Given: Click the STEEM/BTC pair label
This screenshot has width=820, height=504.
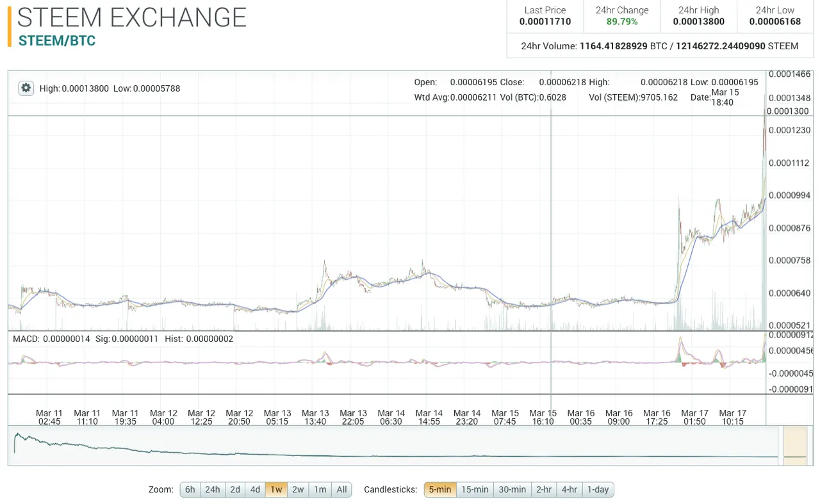Looking at the screenshot, I should pyautogui.click(x=57, y=41).
